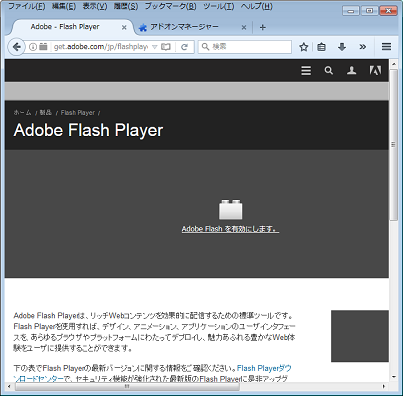Image resolution: width=403 pixels, height=396 pixels.
Task: Open the ファイル menu
Action: pyautogui.click(x=26, y=6)
